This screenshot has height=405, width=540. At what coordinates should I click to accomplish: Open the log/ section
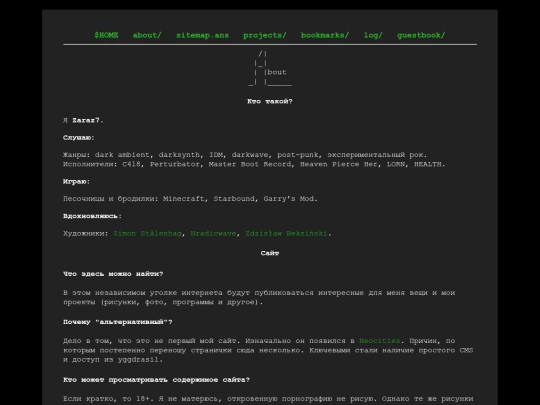[x=373, y=35]
